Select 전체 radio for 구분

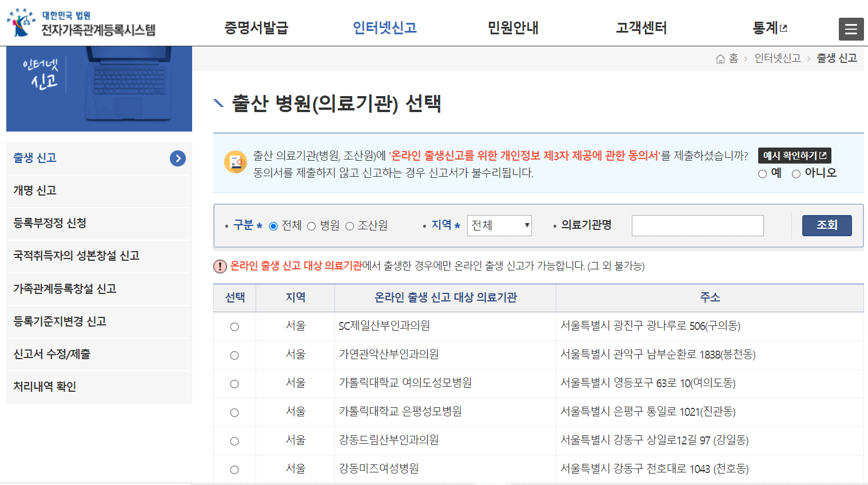[273, 226]
